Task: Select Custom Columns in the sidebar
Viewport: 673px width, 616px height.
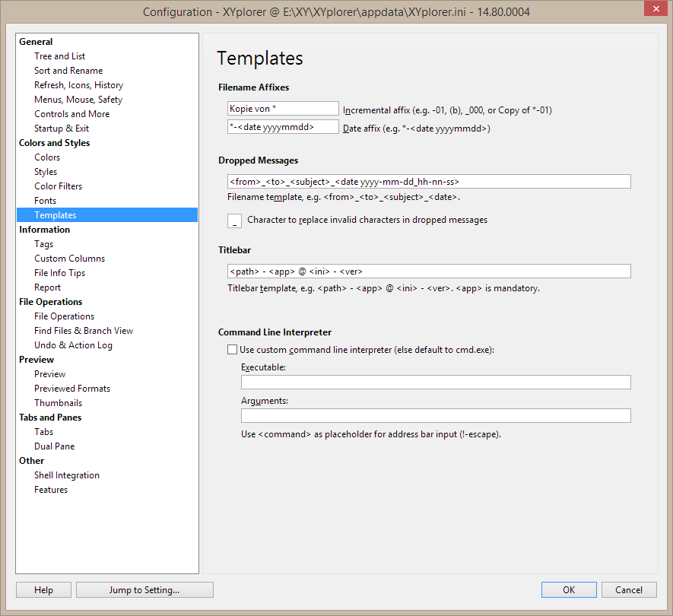Action: 69,259
